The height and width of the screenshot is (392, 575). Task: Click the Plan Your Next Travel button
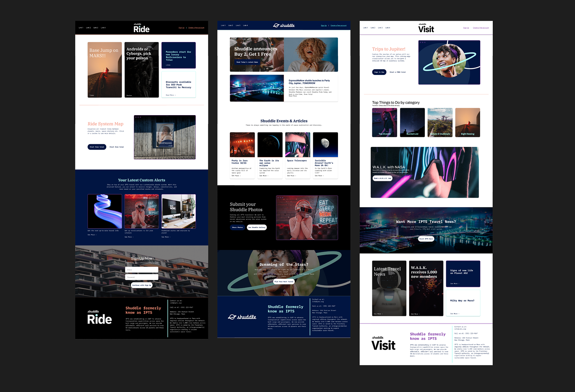coord(284,281)
